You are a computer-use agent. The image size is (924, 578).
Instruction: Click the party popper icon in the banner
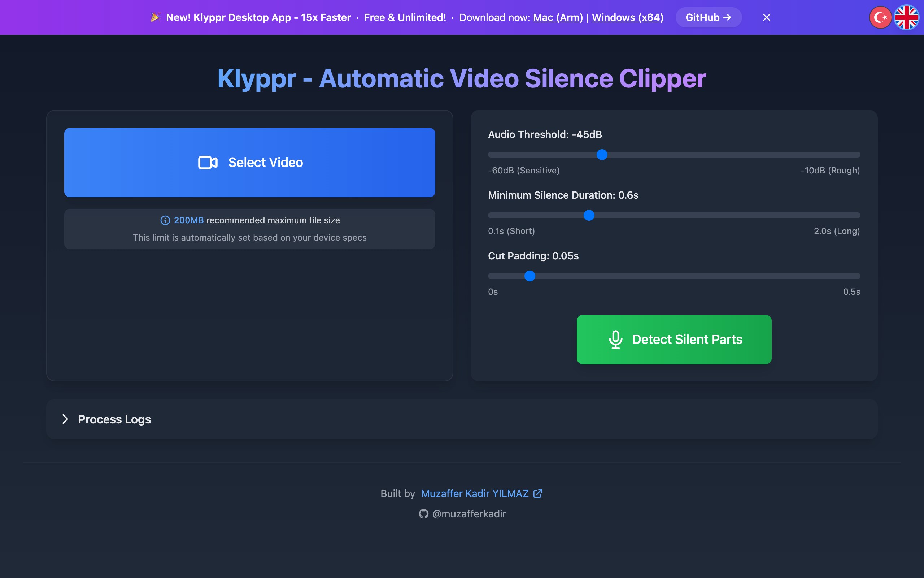click(156, 17)
